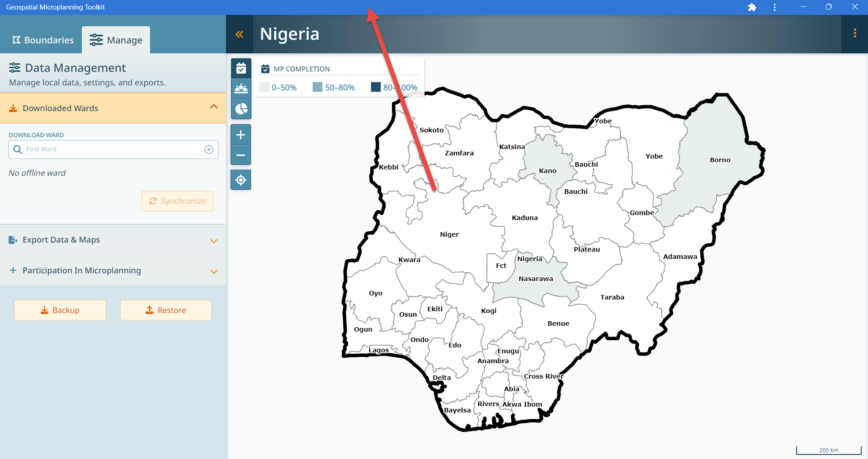
Task: Click the Edo state label
Action: (455, 345)
